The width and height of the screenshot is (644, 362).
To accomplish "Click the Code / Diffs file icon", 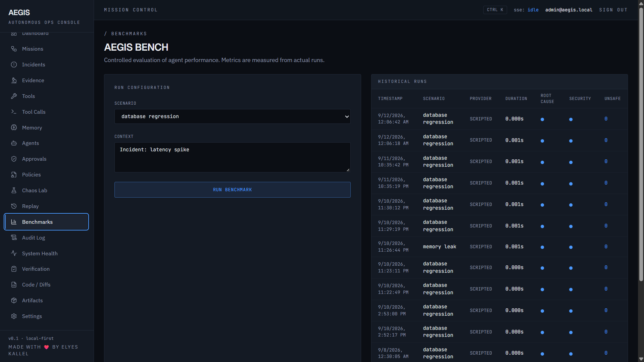I will point(14,285).
